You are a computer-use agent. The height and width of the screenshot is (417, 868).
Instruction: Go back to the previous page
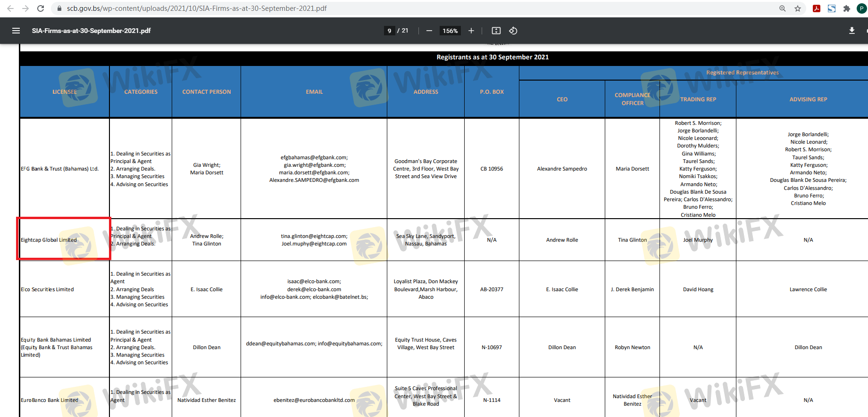click(x=10, y=8)
